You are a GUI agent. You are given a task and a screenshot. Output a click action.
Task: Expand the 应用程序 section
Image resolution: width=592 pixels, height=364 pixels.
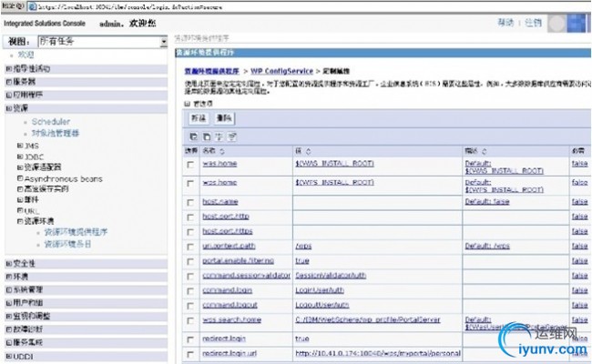9,95
